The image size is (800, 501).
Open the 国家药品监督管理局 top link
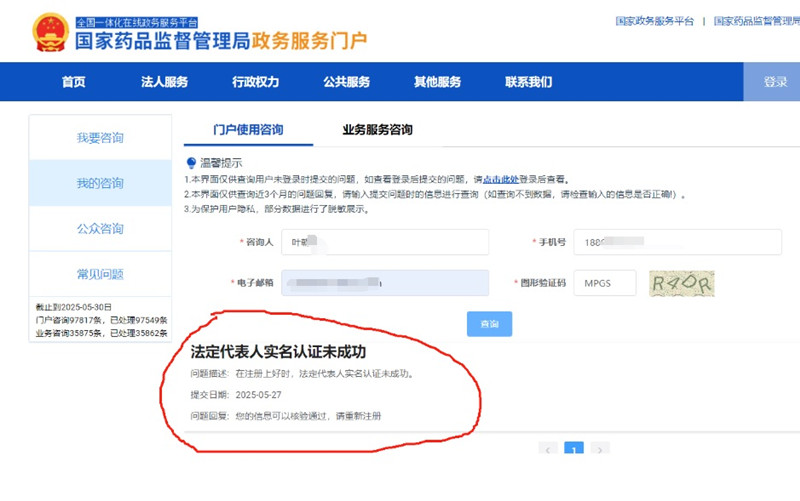coord(757,21)
